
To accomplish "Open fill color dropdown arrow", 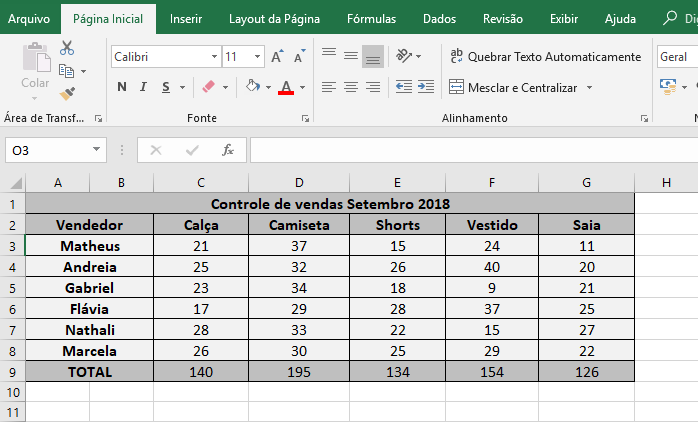I will (268, 87).
